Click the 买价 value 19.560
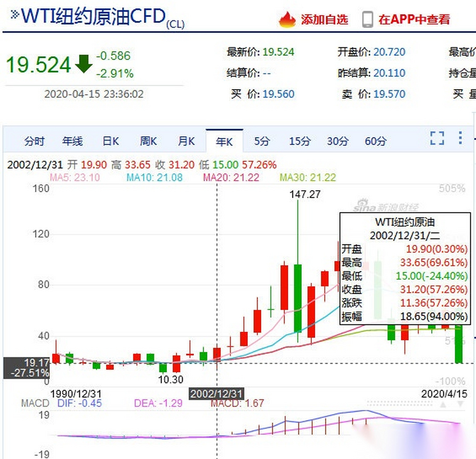The height and width of the screenshot is (459, 476). point(278,94)
